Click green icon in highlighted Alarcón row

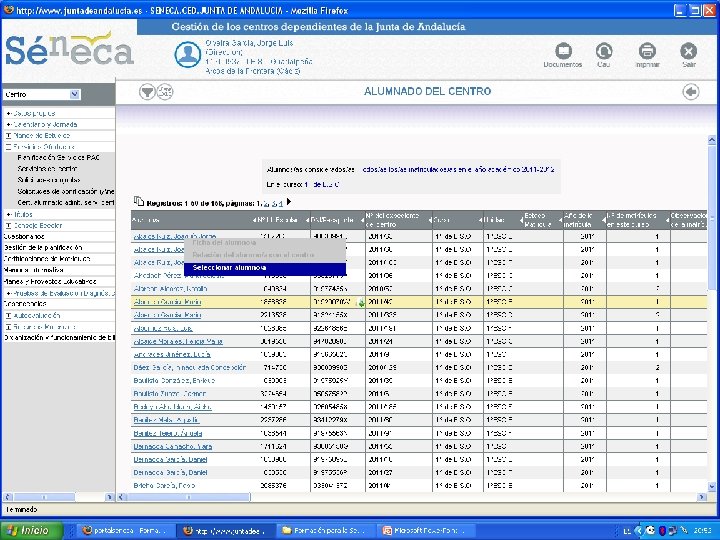click(x=361, y=302)
